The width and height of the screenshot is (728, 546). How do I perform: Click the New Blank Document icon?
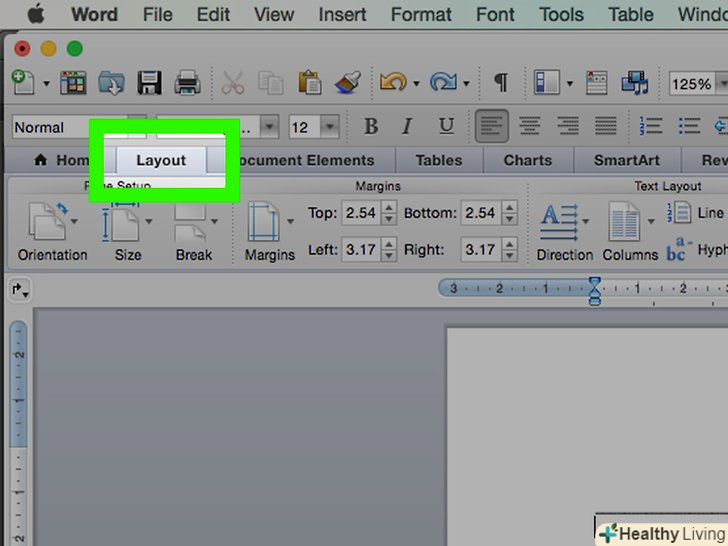click(23, 83)
